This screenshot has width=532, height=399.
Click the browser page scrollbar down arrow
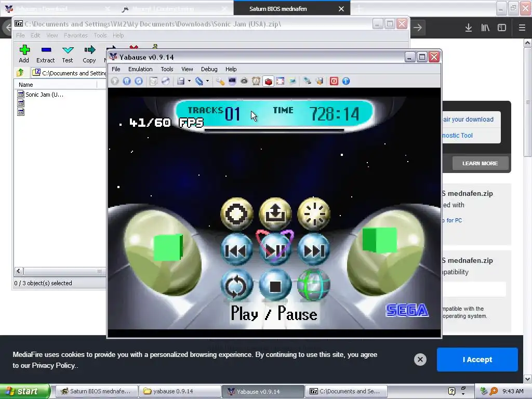tap(528, 379)
